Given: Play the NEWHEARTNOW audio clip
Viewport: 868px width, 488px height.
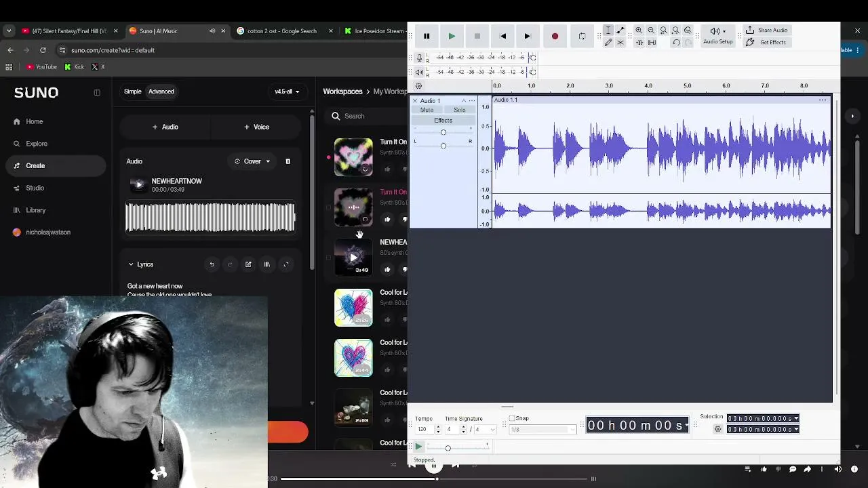Looking at the screenshot, I should pos(138,185).
